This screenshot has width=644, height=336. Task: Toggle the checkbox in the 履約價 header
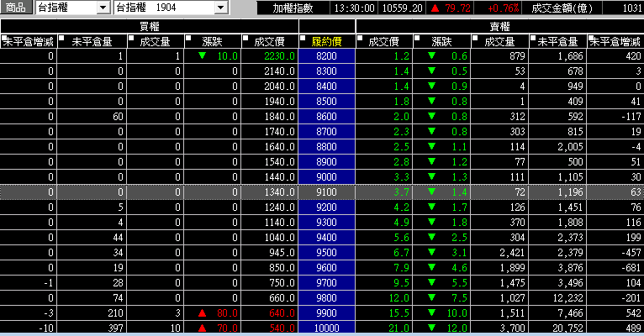click(303, 38)
